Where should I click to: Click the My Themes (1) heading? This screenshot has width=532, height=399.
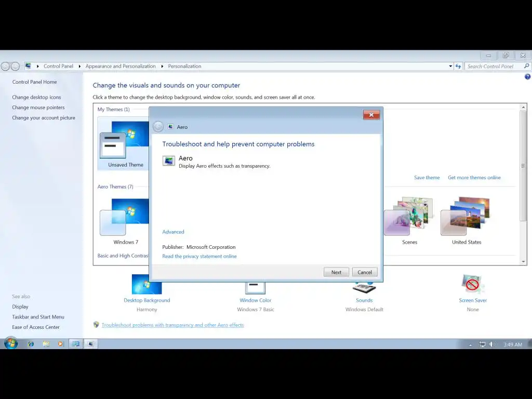pos(114,109)
